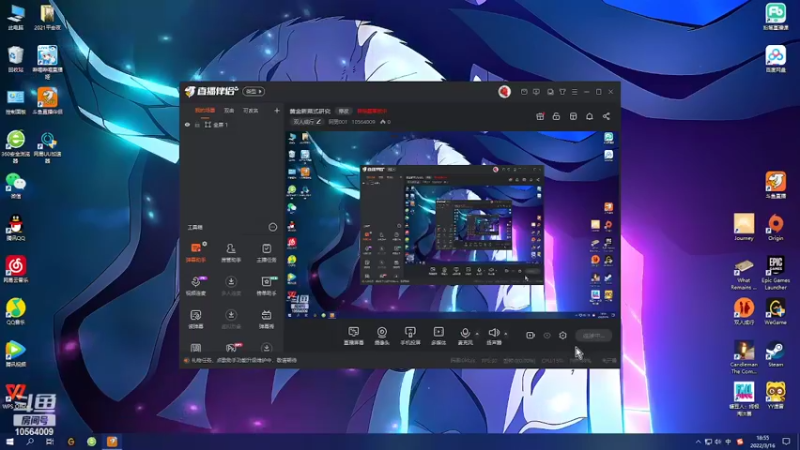The image size is (800, 450).
Task: Mute the speaker output from the bottom bar
Action: pyautogui.click(x=493, y=336)
